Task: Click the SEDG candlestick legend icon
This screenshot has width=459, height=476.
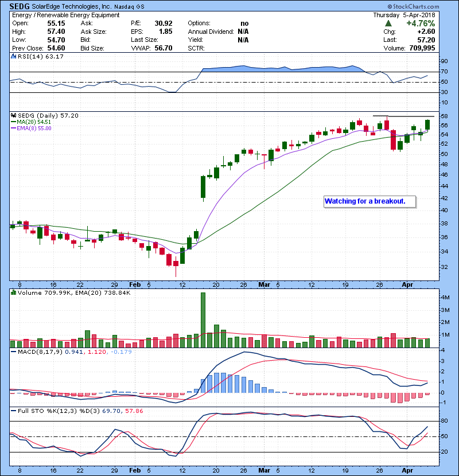Action: click(x=13, y=116)
